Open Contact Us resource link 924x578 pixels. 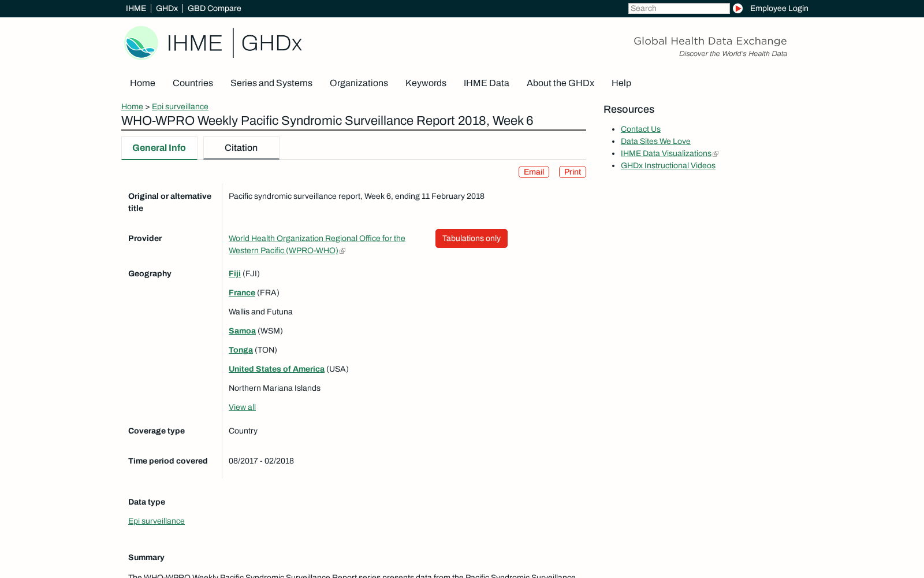[640, 129]
